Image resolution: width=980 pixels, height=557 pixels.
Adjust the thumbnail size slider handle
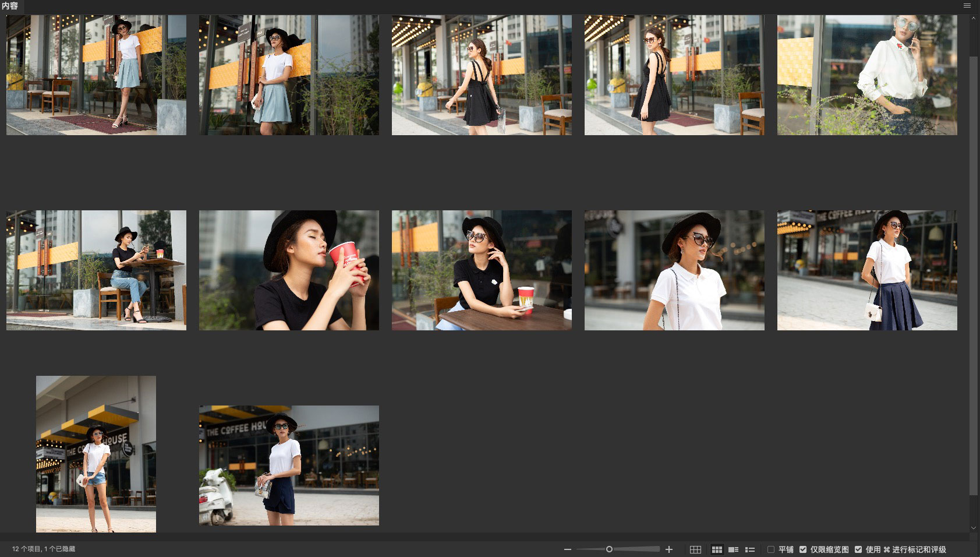point(609,549)
